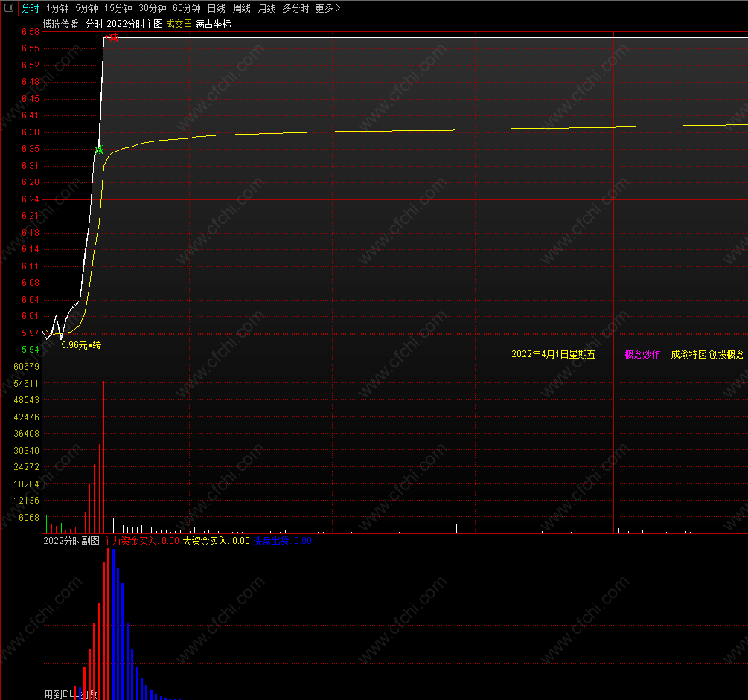Image resolution: width=748 pixels, height=700 pixels.
Task: Open the 月线 monthly chart
Action: point(266,8)
